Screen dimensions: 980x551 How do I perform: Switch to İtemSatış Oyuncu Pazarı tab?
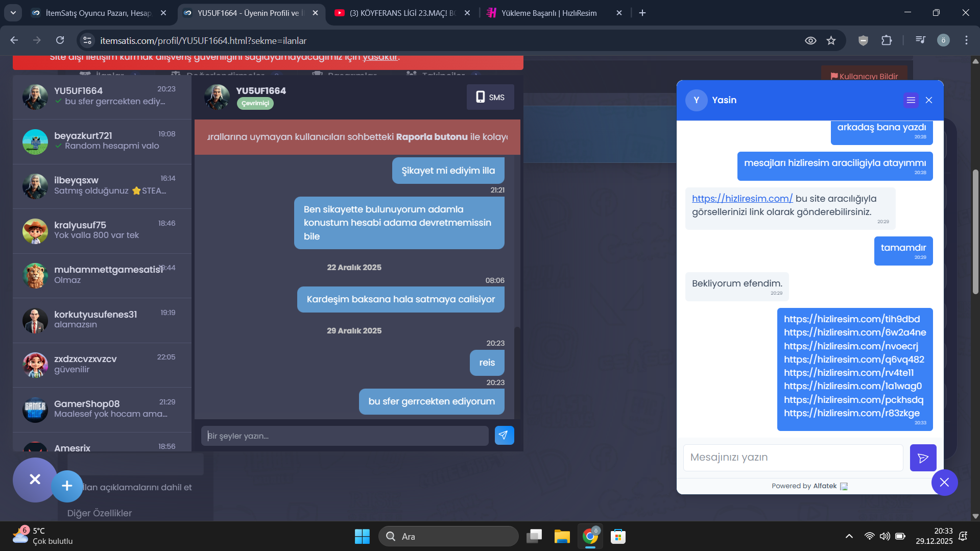coord(99,13)
